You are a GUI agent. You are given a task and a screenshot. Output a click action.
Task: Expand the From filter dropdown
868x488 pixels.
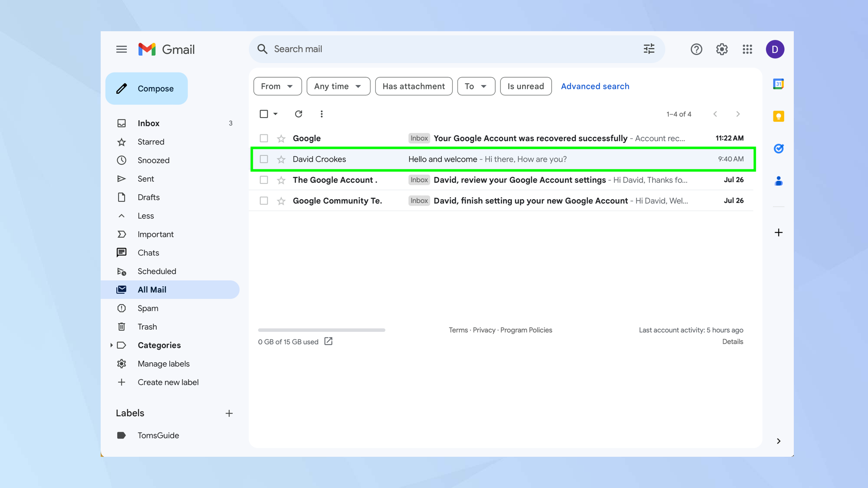tap(276, 86)
